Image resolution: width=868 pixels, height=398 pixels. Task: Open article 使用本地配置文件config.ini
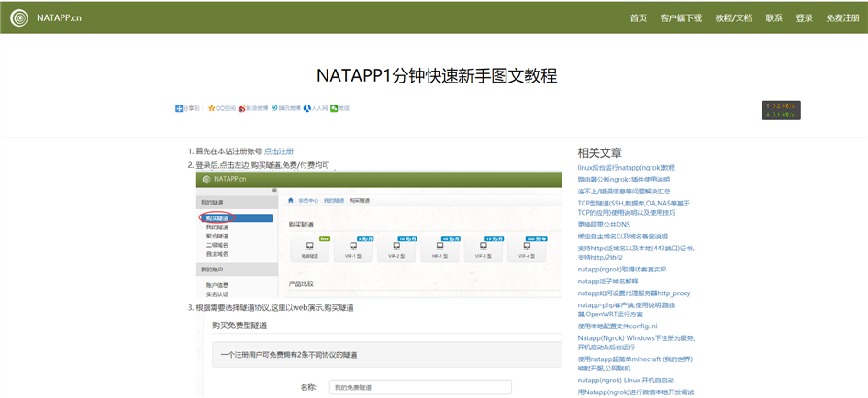(x=618, y=326)
